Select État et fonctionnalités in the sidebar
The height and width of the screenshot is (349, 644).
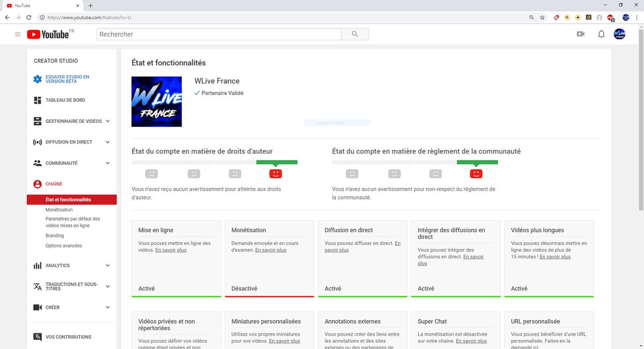[72, 200]
